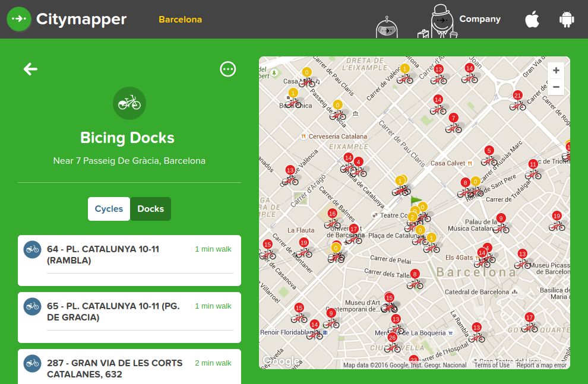Screen dimensions: 588x384
Task: Click the Google logo on the map
Action: coord(281,361)
